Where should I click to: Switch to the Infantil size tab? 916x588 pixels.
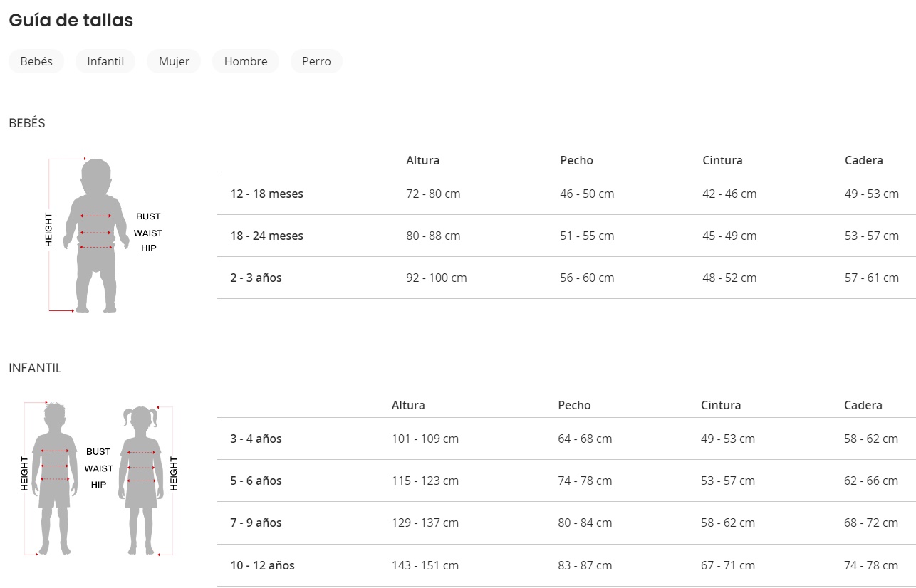pyautogui.click(x=105, y=61)
